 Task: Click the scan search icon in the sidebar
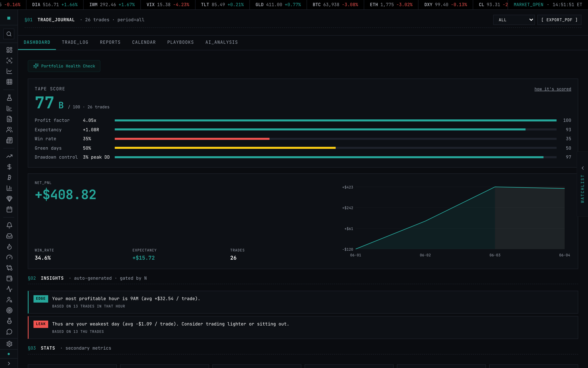click(x=9, y=61)
